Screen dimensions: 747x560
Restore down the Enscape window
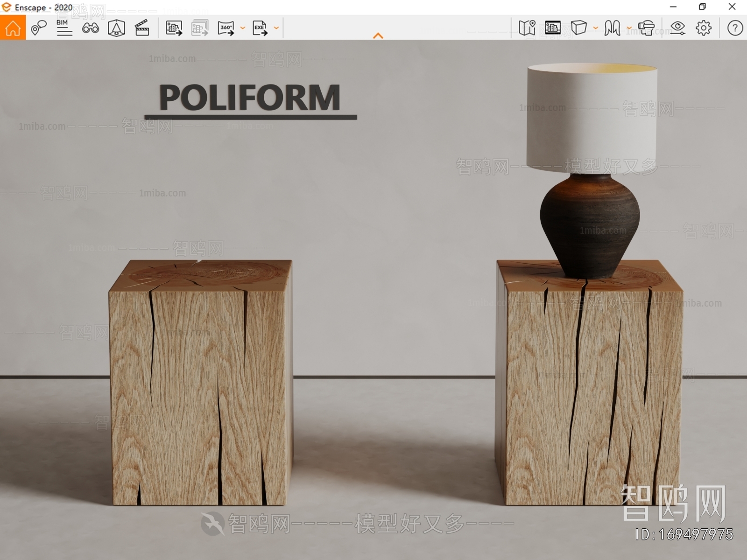point(702,7)
